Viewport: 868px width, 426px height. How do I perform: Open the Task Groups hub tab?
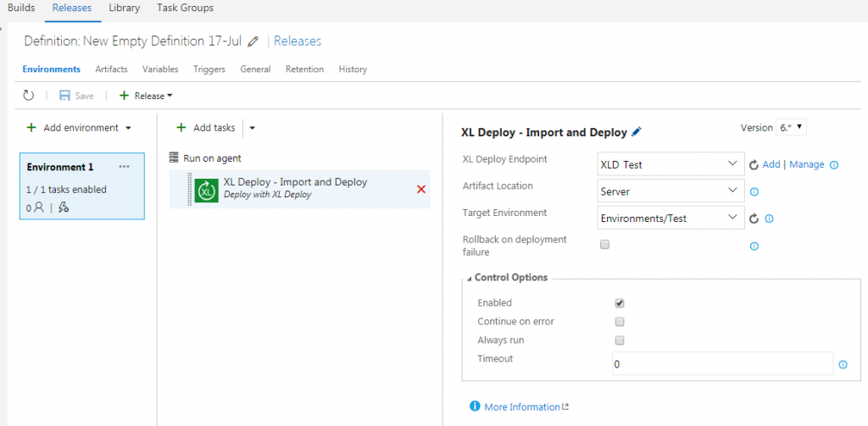point(185,8)
